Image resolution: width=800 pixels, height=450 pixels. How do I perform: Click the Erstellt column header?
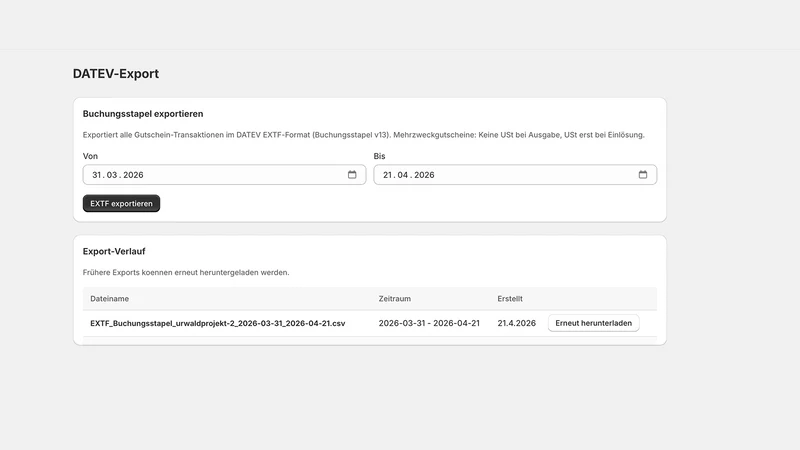(x=510, y=299)
